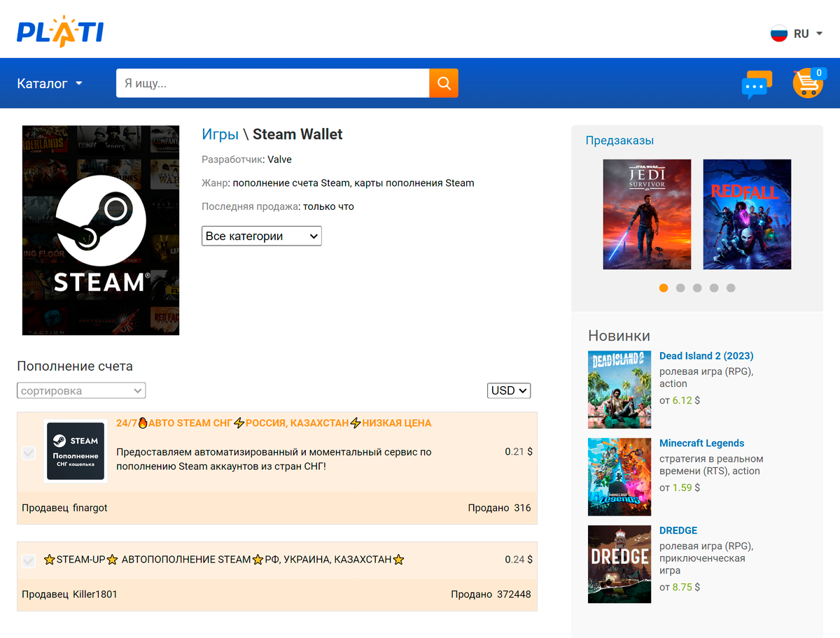Click the Steam Wallet cover image

[101, 230]
